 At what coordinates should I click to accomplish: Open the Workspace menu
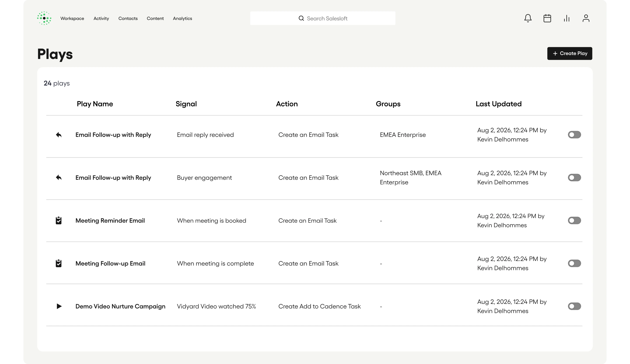point(72,19)
